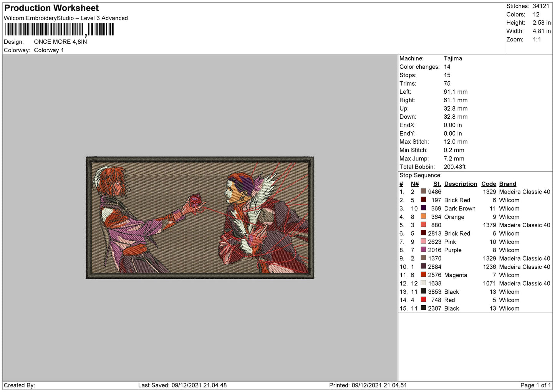Click 'Purple' description in row 8
The image size is (555, 392).
tap(453, 250)
